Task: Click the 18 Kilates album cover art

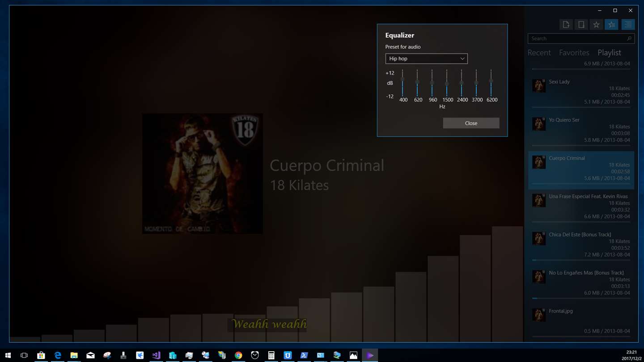Action: coord(203,173)
